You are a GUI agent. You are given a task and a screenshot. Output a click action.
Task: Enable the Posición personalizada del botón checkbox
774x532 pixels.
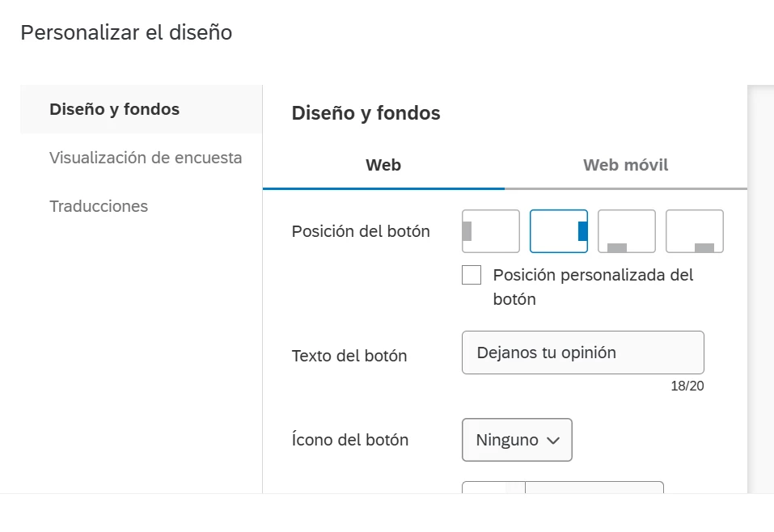coord(472,275)
